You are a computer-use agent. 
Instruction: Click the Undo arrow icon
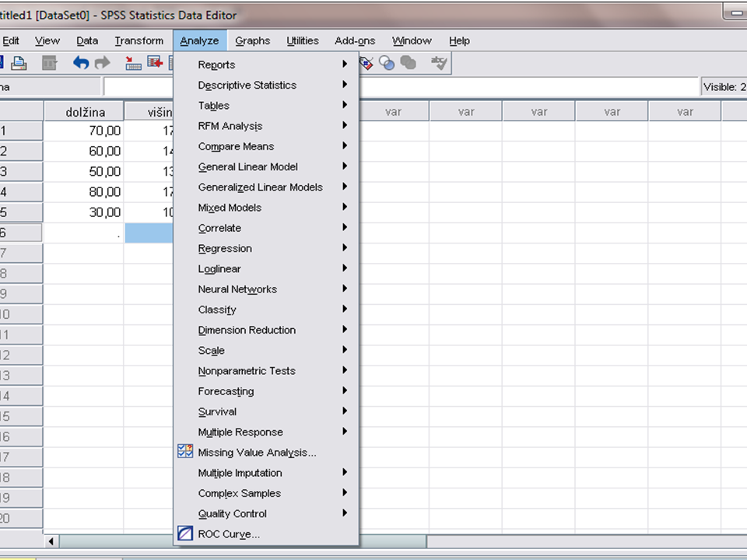[81, 64]
